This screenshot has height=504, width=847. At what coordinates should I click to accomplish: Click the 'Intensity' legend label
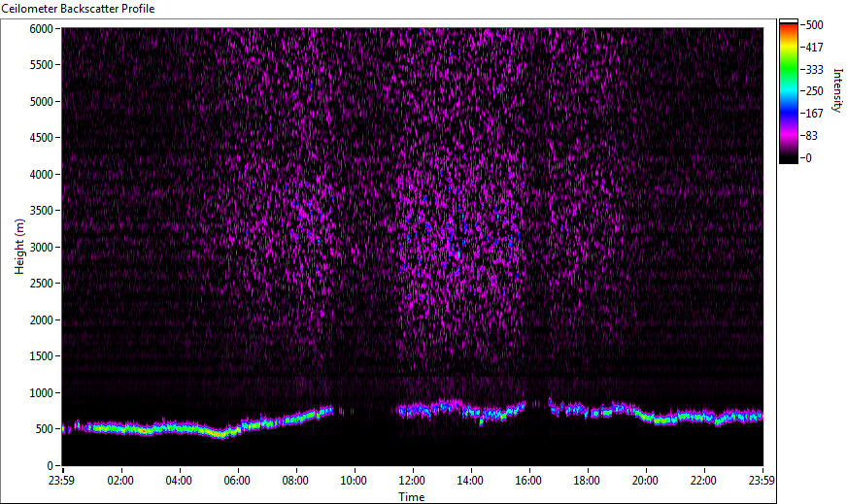pos(838,90)
